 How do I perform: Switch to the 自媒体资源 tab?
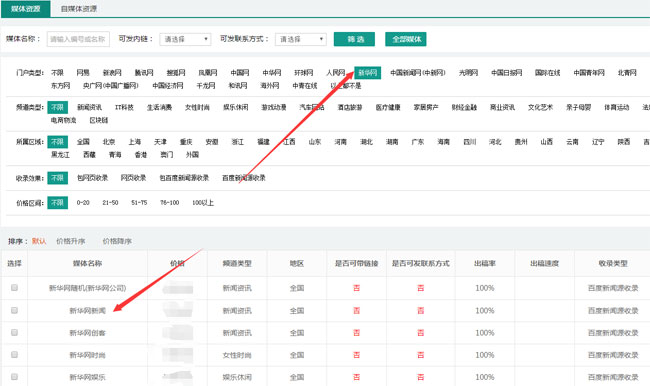click(x=79, y=9)
